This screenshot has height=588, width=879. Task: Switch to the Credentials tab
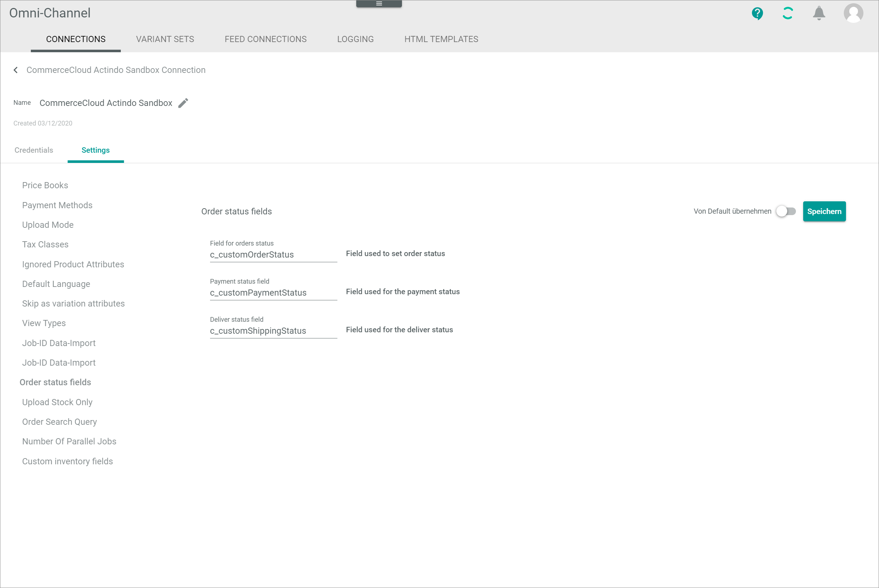point(34,150)
